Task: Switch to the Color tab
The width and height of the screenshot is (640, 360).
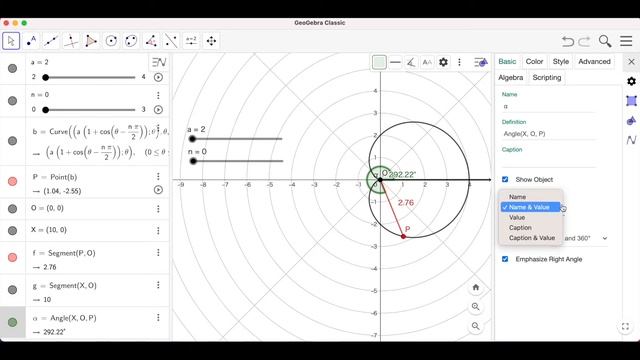Action: tap(534, 62)
